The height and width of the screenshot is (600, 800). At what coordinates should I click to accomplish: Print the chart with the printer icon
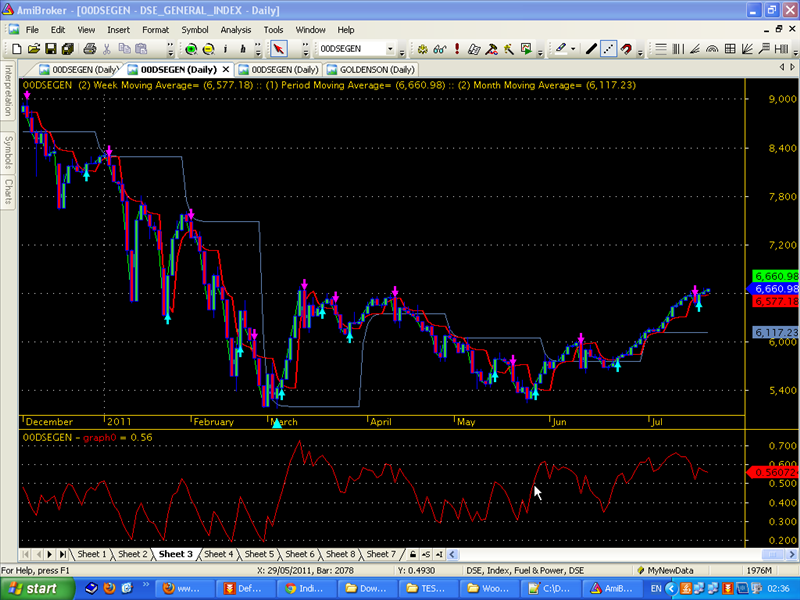[x=90, y=49]
